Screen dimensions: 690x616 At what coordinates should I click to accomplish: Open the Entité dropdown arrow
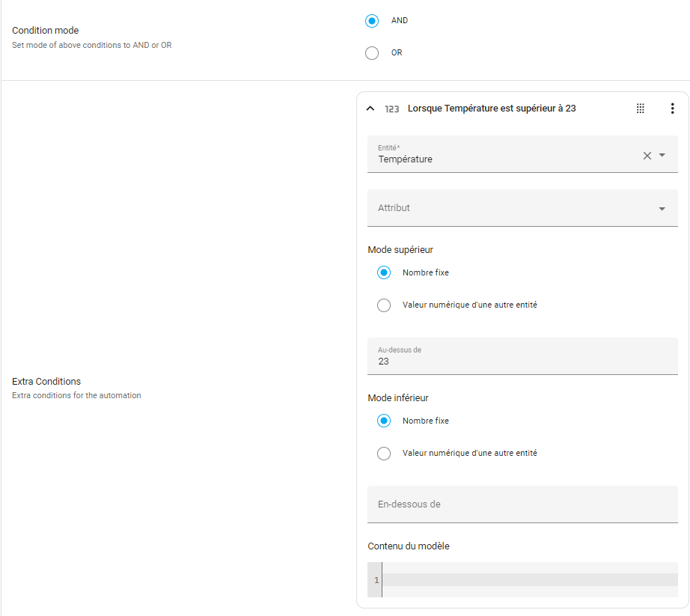(662, 156)
